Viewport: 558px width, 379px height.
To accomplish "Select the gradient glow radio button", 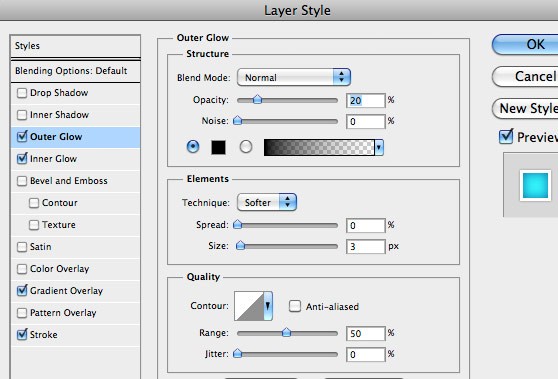I will pyautogui.click(x=246, y=147).
